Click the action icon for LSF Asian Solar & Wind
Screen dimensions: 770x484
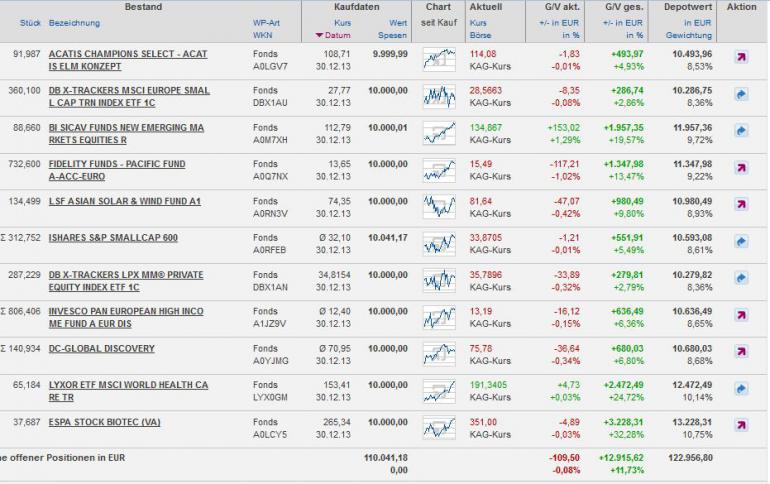[x=741, y=204]
